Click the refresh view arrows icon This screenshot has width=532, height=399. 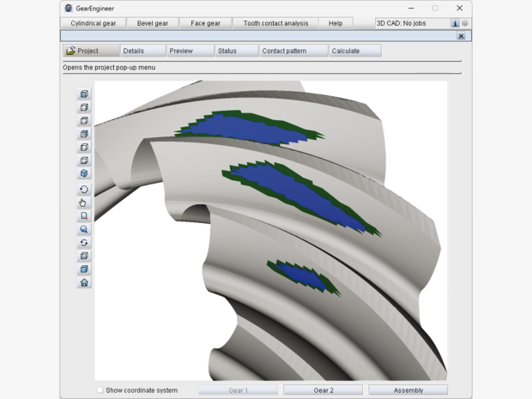coord(84,243)
